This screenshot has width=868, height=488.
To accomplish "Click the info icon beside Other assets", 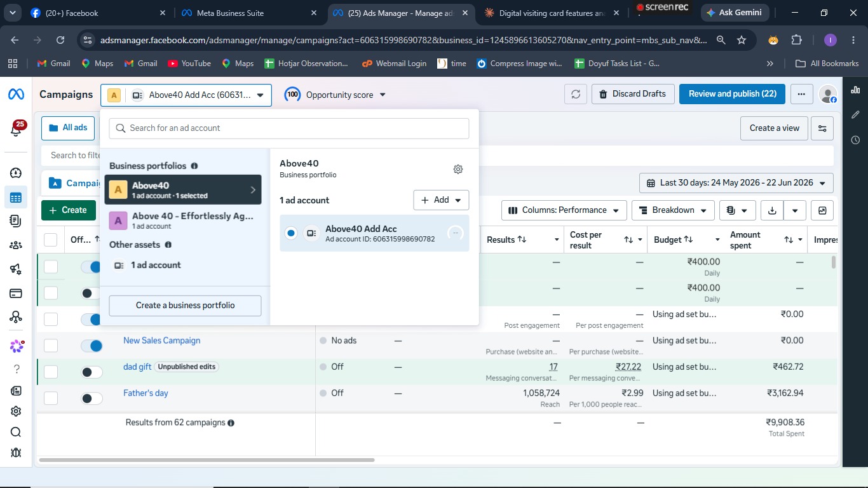I will (x=168, y=245).
